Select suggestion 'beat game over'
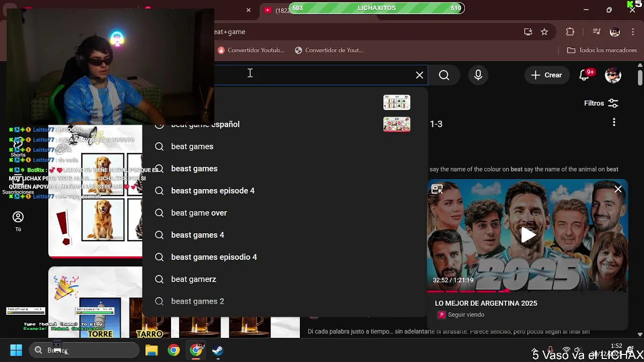 (285, 213)
